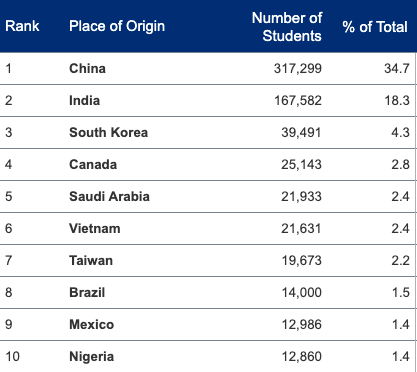Select the 34.7 percent cell
This screenshot has width=417, height=372.
coord(397,68)
